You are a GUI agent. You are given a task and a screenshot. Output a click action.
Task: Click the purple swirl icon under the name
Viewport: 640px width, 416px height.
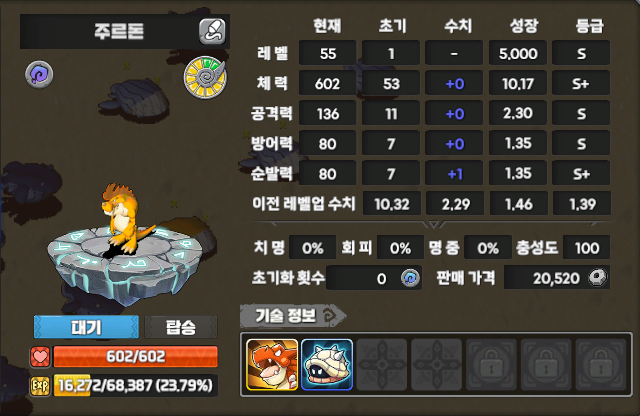pos(39,74)
